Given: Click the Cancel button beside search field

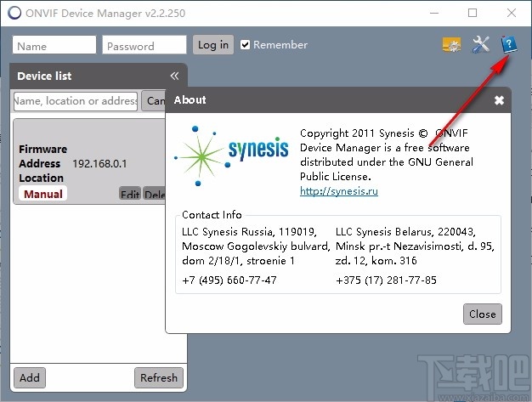Looking at the screenshot, I should [x=154, y=101].
